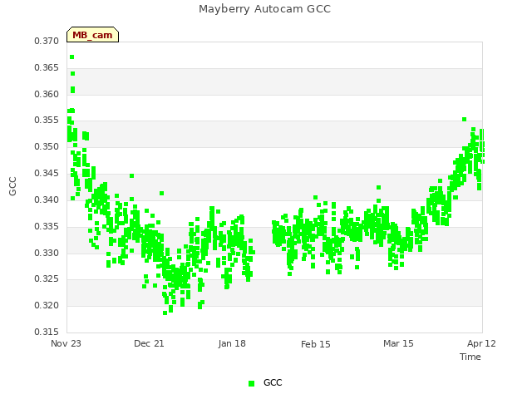
Task: Click the chart title Mayberry Autocam GCC
Action: [264, 9]
